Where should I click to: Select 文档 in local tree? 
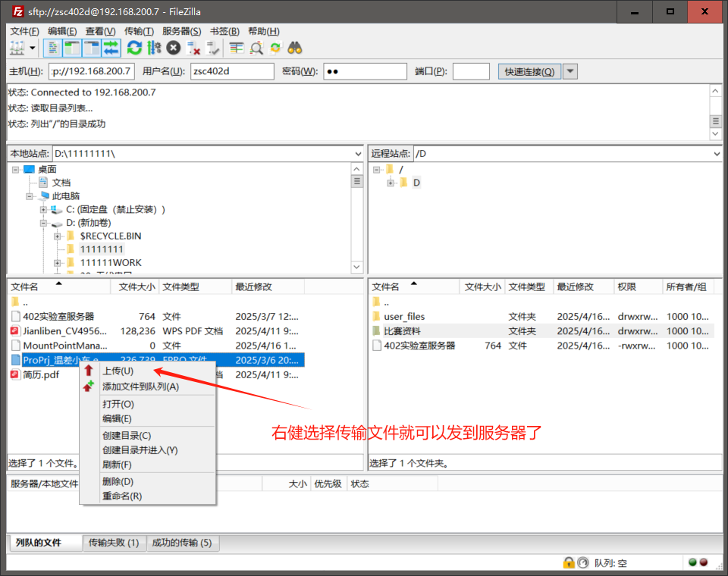[x=61, y=183]
